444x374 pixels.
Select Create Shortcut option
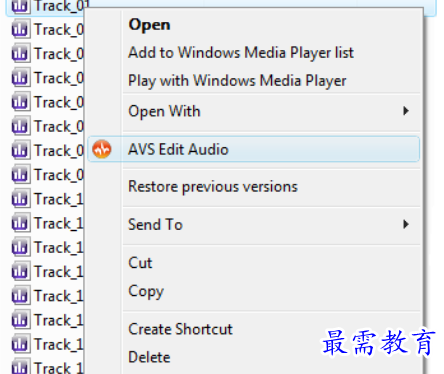click(x=180, y=329)
